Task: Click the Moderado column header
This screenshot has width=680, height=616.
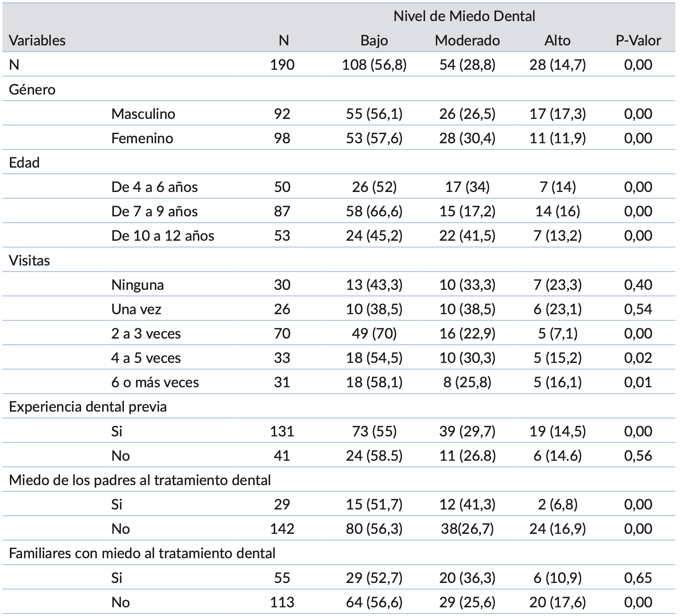Action: [467, 40]
